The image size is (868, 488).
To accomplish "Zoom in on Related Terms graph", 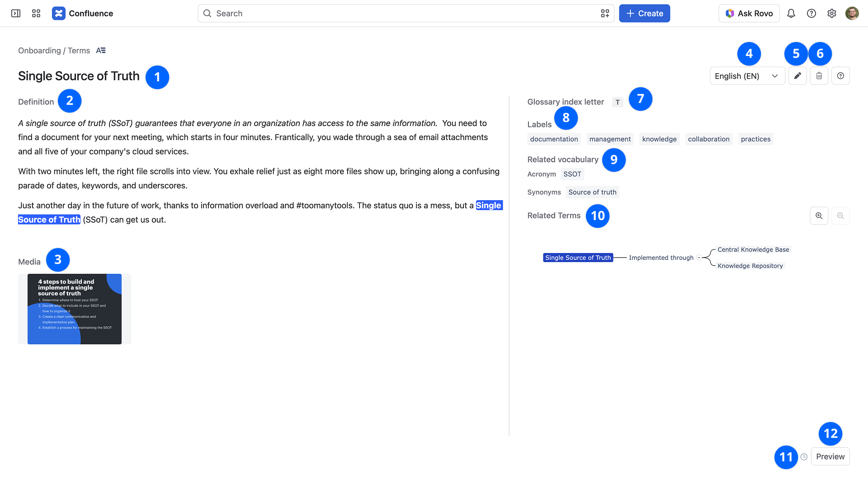I will (x=819, y=216).
